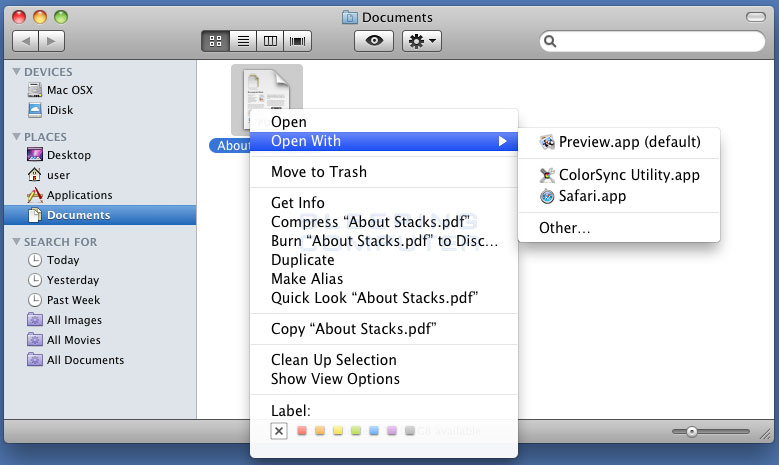Viewport: 779px width, 465px height.
Task: Apply the blue label color
Action: tap(374, 431)
